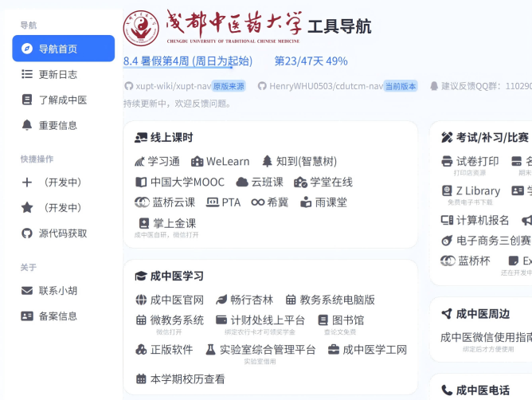
Task: Click the 希冀 infinity icon
Action: [258, 202]
